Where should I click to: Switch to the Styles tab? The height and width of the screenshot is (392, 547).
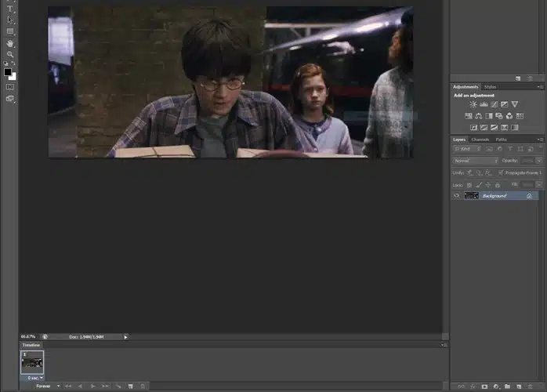490,87
